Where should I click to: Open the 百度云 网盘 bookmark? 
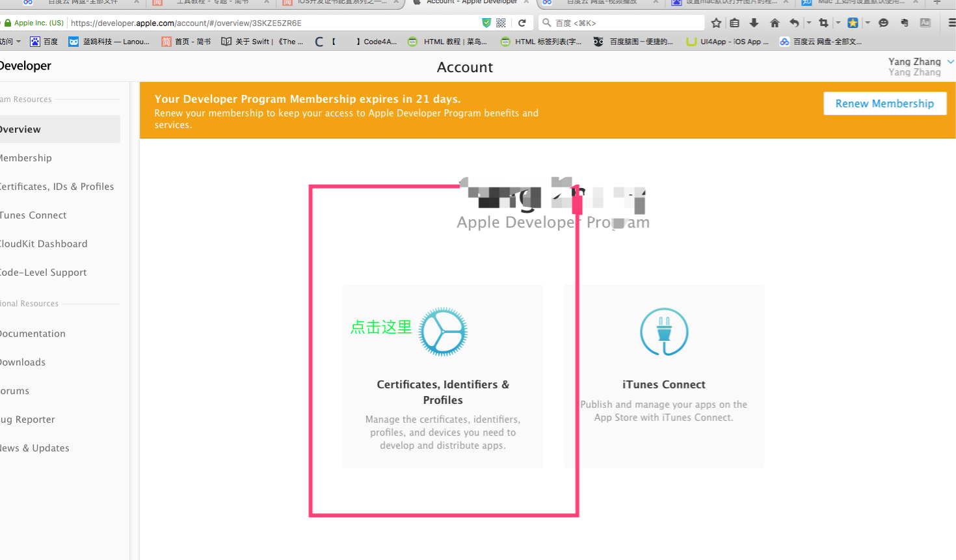point(821,42)
